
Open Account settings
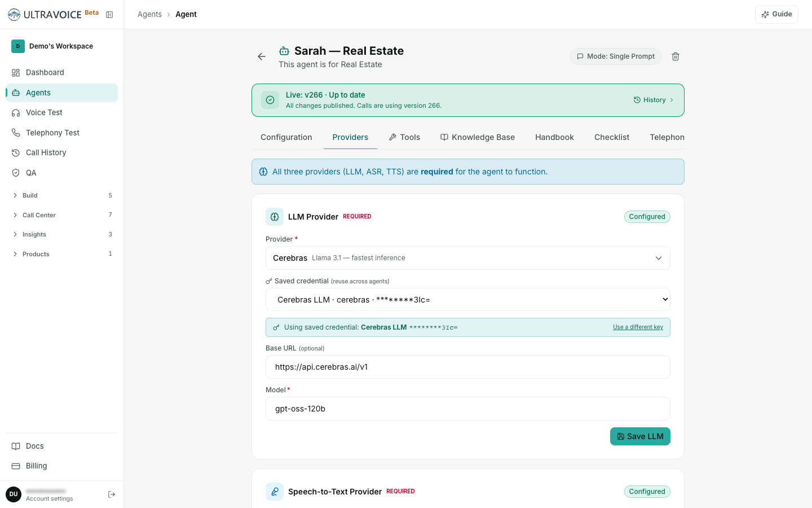(50, 498)
